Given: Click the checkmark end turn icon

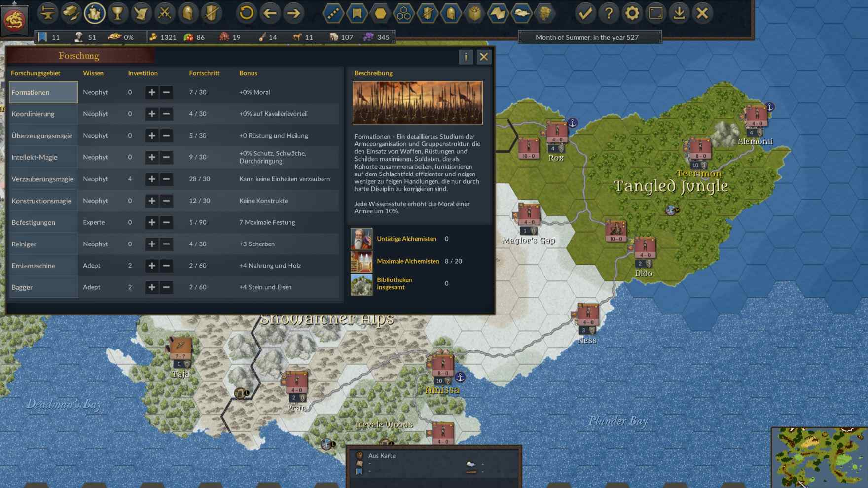Looking at the screenshot, I should [585, 13].
